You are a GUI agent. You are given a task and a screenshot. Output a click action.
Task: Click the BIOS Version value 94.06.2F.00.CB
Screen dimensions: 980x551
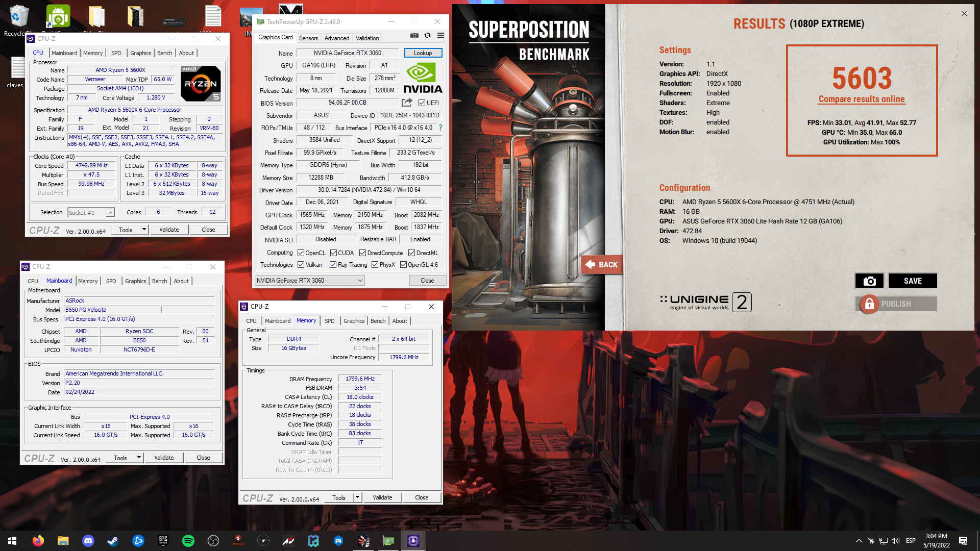coord(347,103)
